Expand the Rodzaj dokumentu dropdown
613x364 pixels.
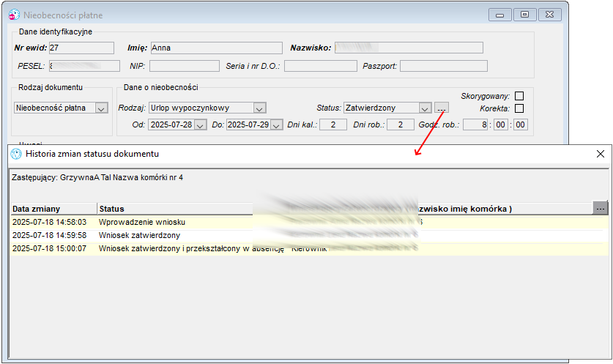(102, 108)
